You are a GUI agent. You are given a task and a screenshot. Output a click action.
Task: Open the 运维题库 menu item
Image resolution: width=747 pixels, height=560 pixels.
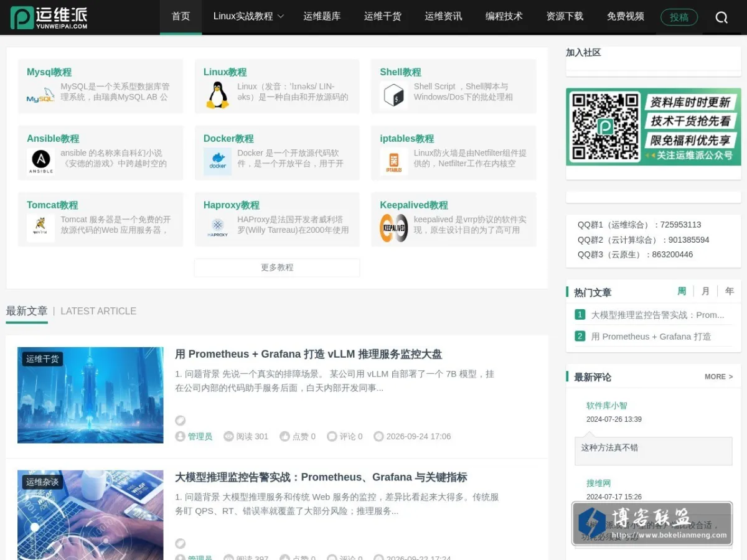click(x=322, y=17)
